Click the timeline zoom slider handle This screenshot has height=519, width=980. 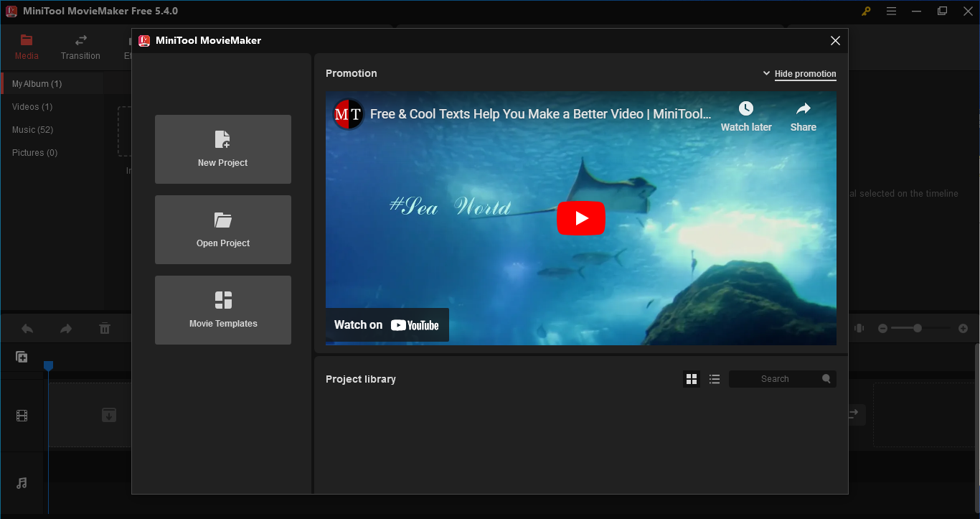[x=918, y=328]
